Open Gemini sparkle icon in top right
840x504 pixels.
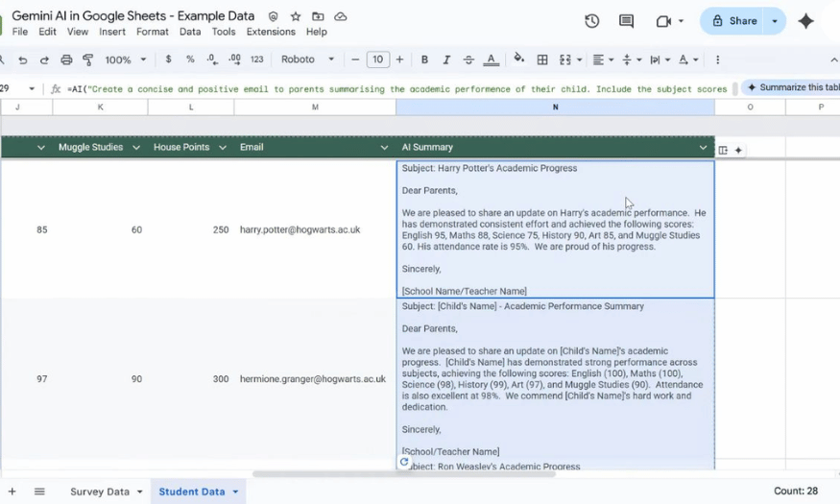(805, 21)
